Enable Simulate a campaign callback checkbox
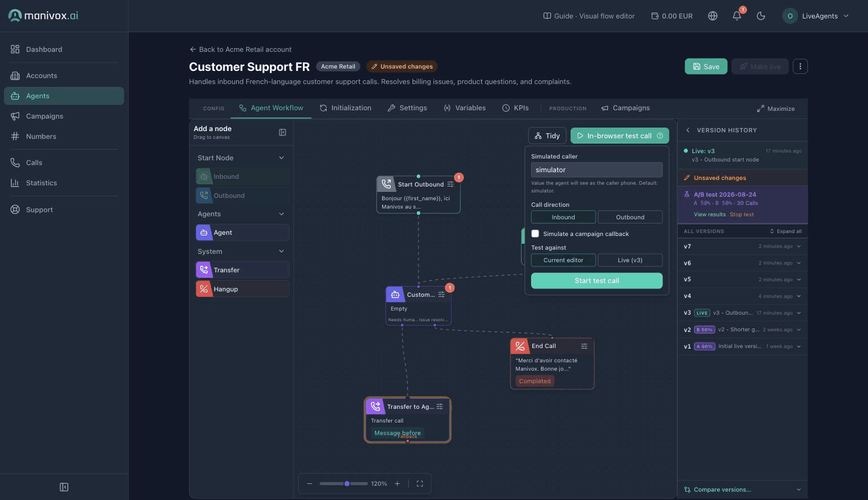This screenshot has width=868, height=500. pyautogui.click(x=535, y=234)
